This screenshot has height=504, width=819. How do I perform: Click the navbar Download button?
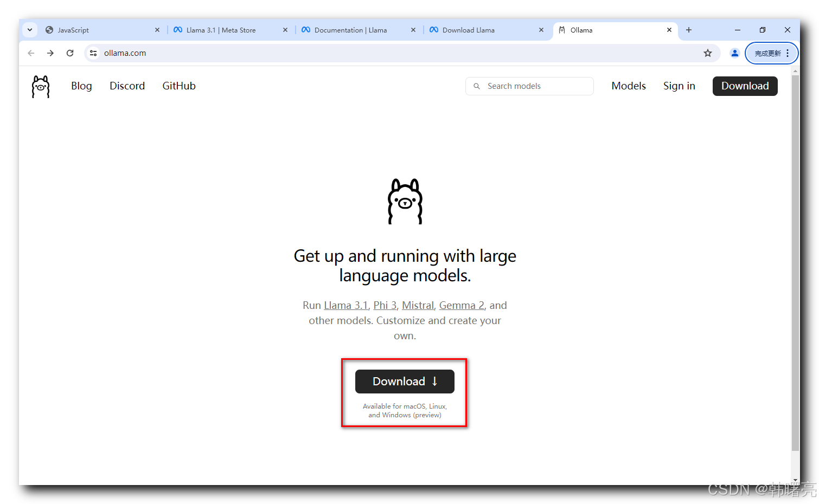[745, 86]
